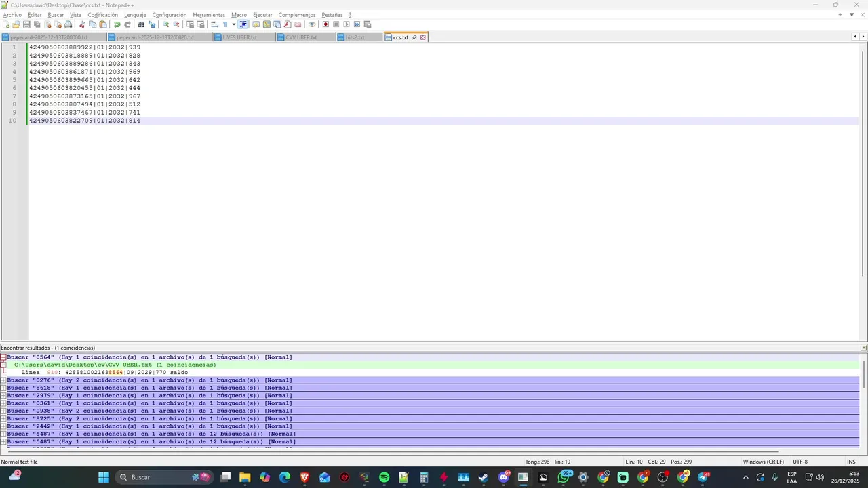Switch to the CVV UBER.txt tab
Viewport: 868px width, 488px height.
click(306, 37)
